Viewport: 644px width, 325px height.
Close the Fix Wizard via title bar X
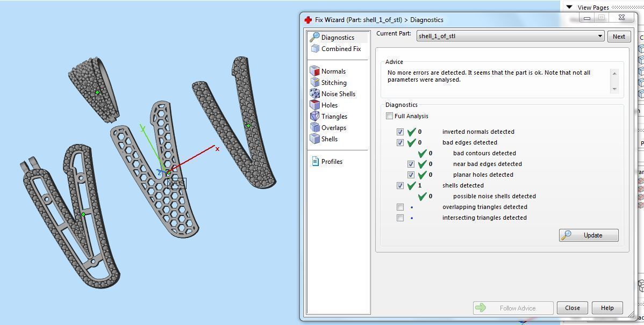click(x=621, y=17)
